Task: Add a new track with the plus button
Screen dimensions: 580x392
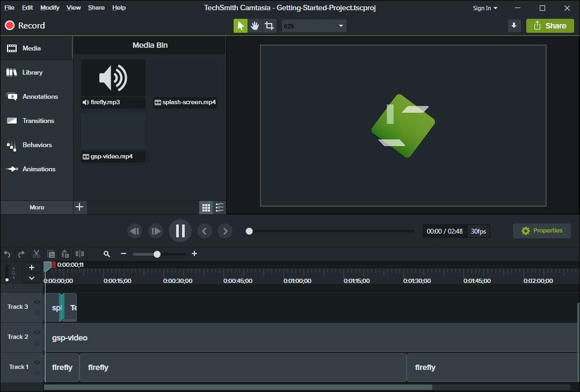Action: [x=32, y=267]
